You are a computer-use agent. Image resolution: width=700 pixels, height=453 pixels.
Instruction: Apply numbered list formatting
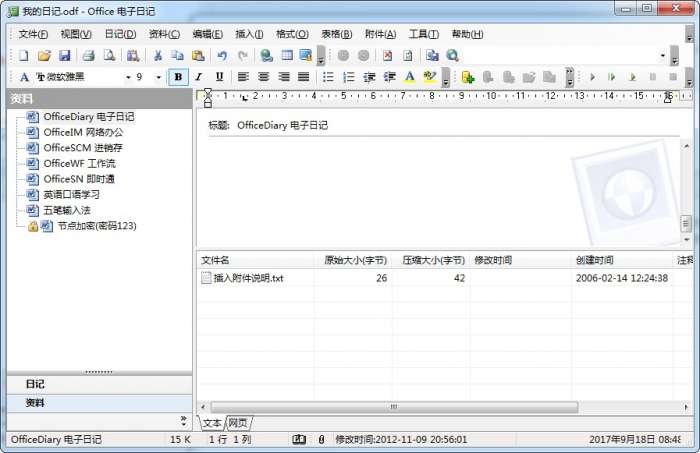click(349, 77)
